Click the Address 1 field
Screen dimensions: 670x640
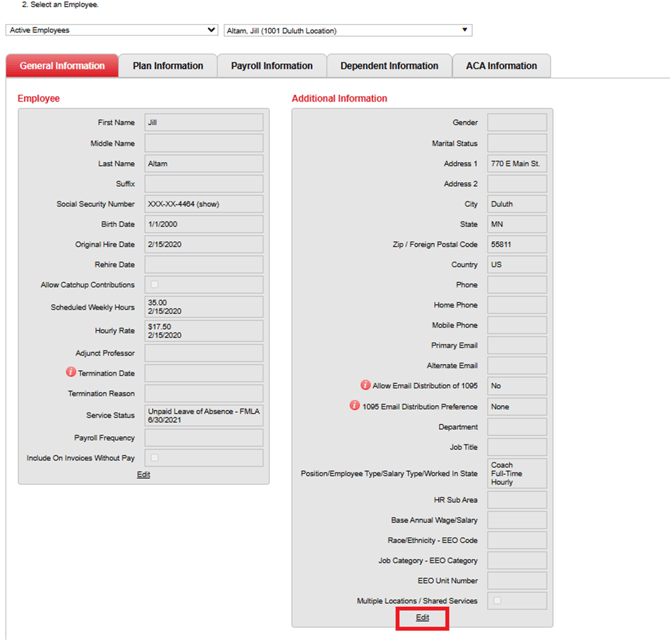517,163
